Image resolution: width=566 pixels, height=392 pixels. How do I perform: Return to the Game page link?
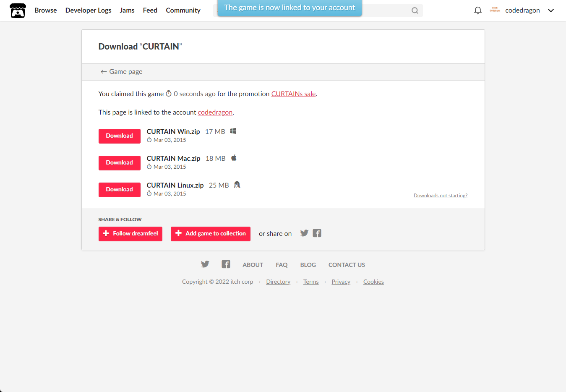[x=122, y=72]
